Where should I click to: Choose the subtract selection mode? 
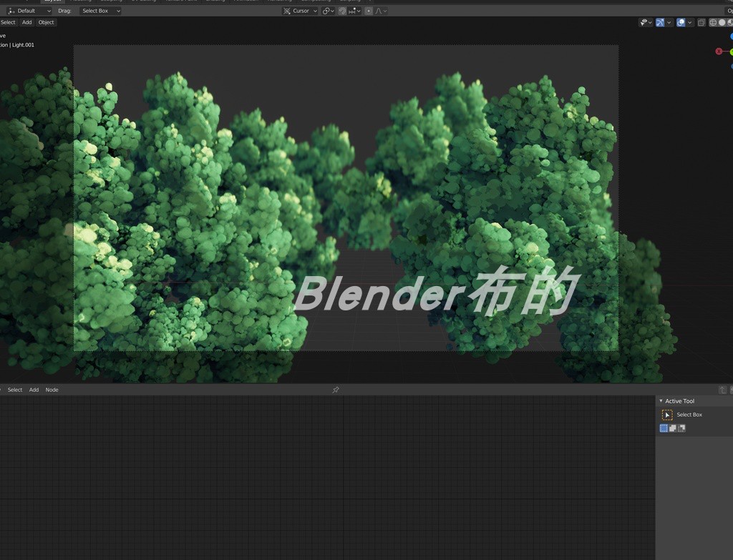coord(681,428)
